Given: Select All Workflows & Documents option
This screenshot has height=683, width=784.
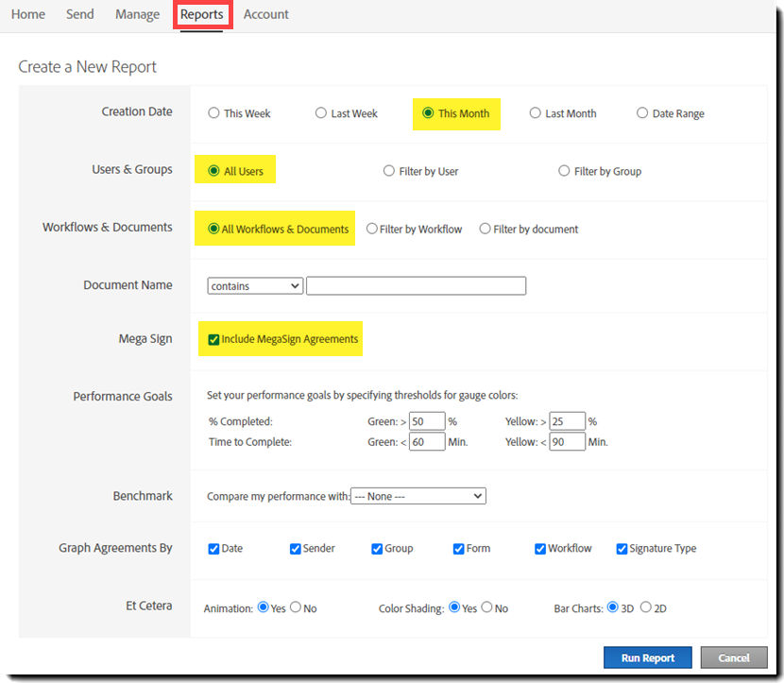Looking at the screenshot, I should (213, 229).
